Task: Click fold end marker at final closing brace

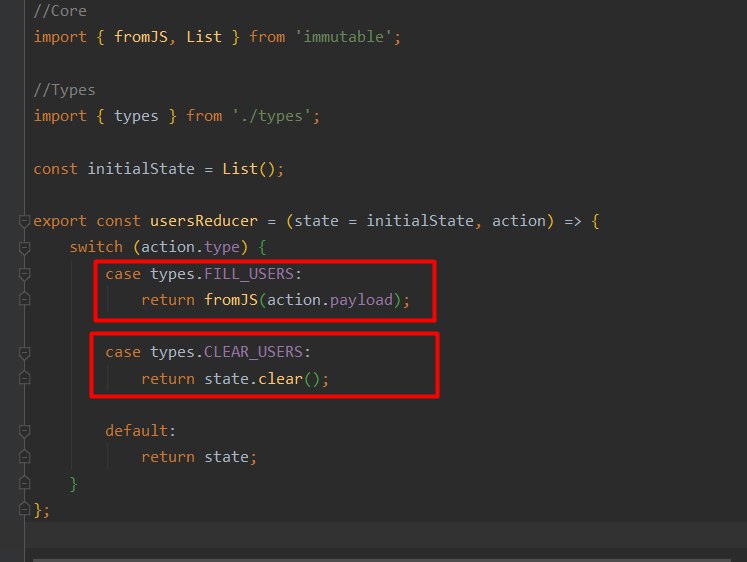Action: [24, 509]
